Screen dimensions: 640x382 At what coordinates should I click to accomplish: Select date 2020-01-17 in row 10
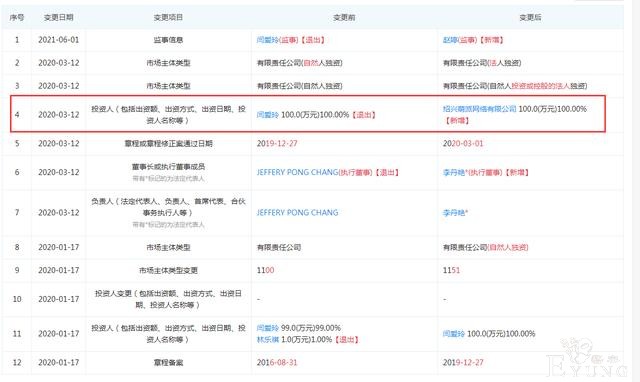(x=58, y=299)
